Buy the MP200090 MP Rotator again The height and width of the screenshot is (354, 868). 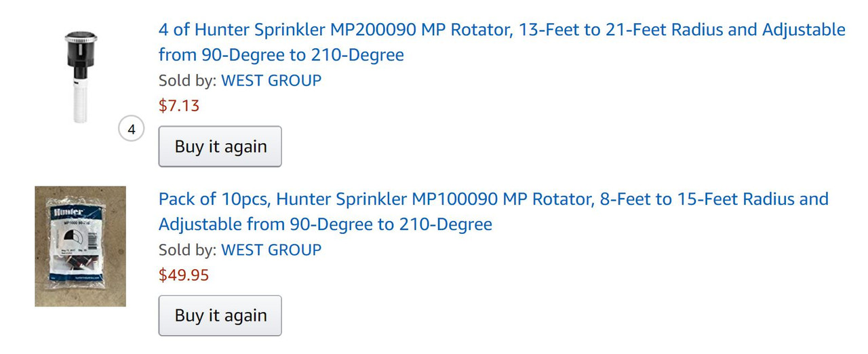(220, 146)
